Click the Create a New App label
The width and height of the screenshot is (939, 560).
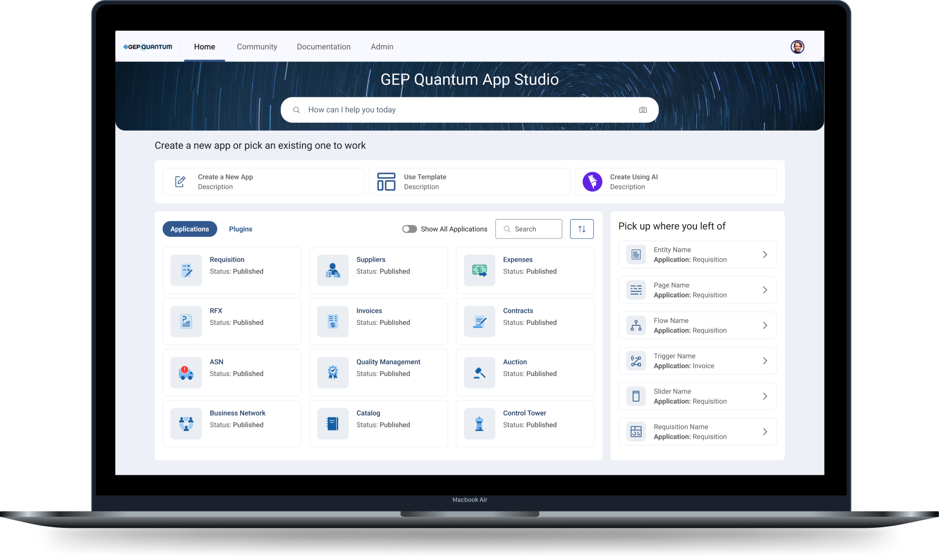point(225,177)
